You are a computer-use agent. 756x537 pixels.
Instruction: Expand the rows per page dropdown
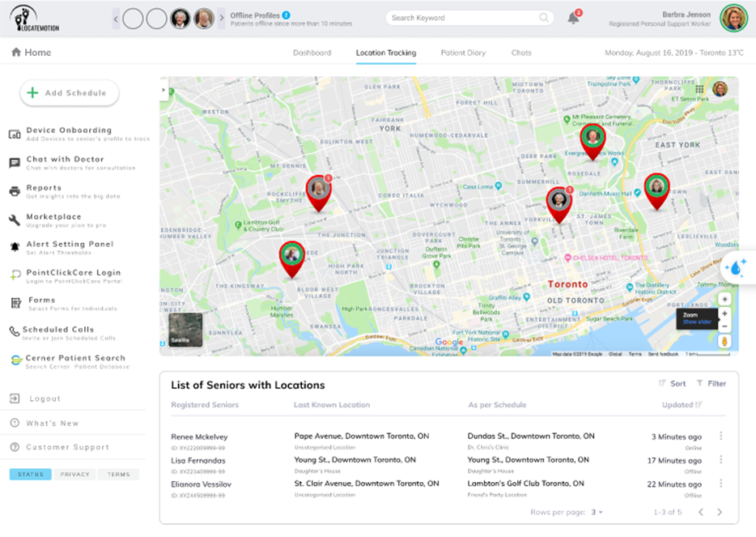tap(597, 513)
